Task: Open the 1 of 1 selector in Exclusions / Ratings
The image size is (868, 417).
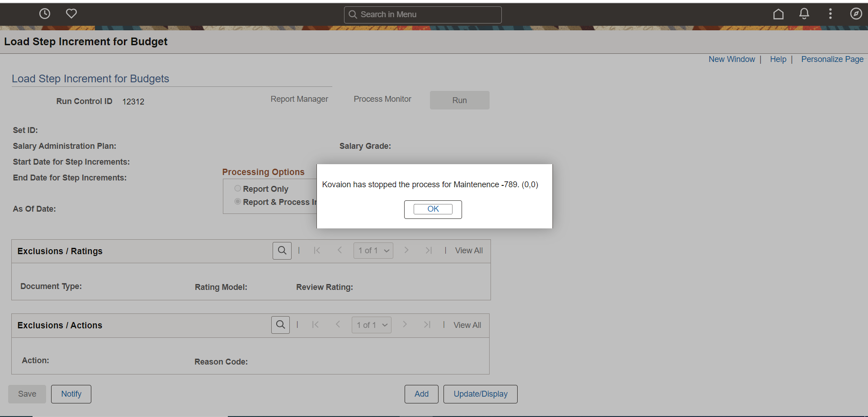Action: 373,250
